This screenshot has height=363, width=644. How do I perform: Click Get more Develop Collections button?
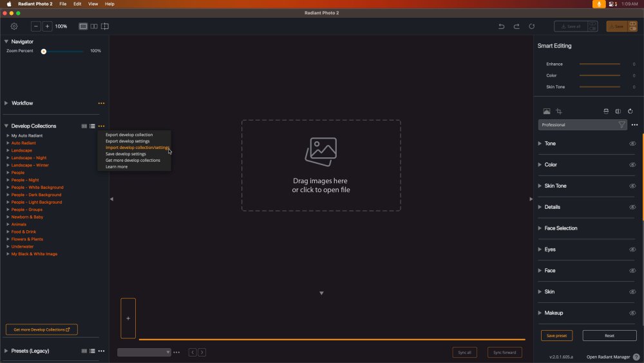pos(41,329)
